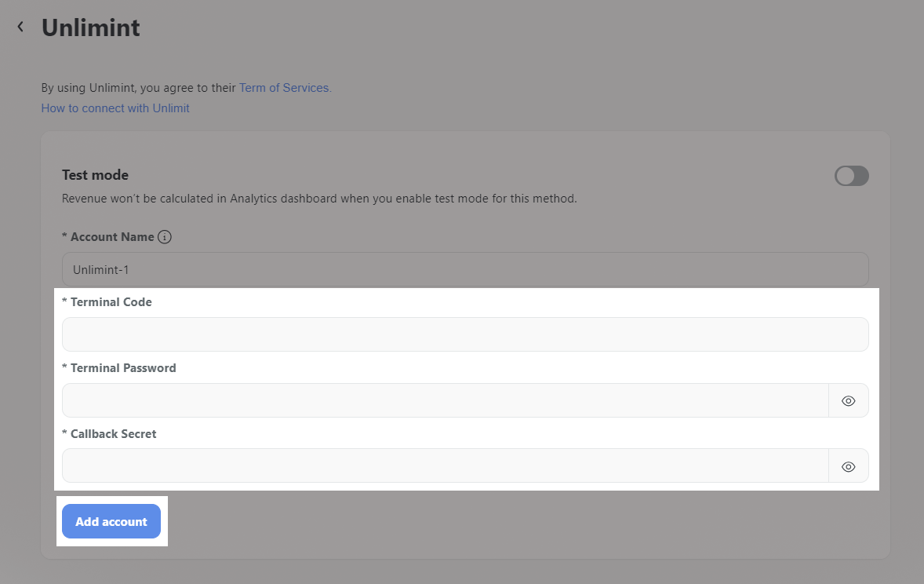Enable the Test mode switch

point(852,176)
